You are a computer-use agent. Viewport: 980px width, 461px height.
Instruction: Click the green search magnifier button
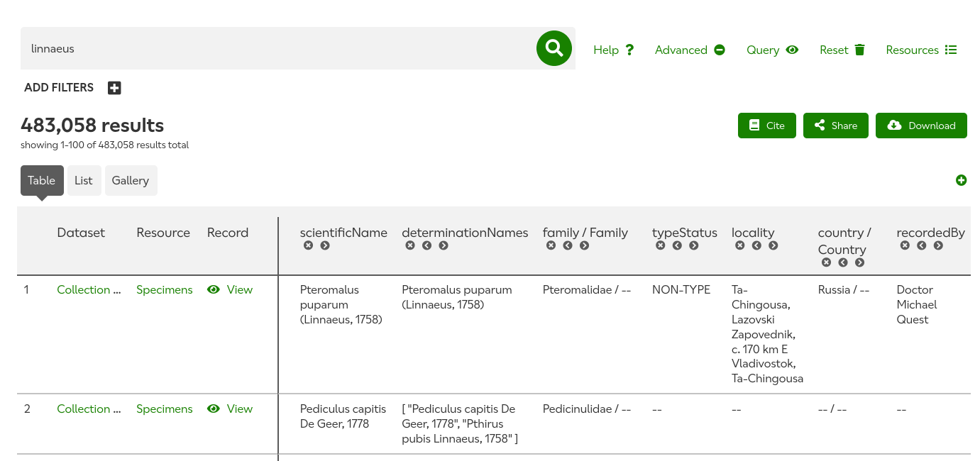tap(554, 48)
